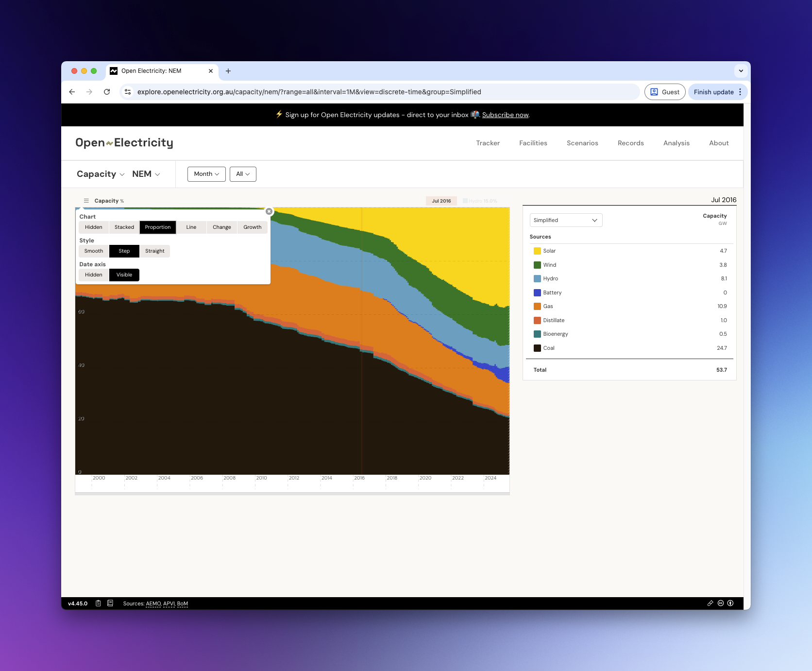Open the Chrome three-dot menu
The width and height of the screenshot is (812, 671).
740,92
